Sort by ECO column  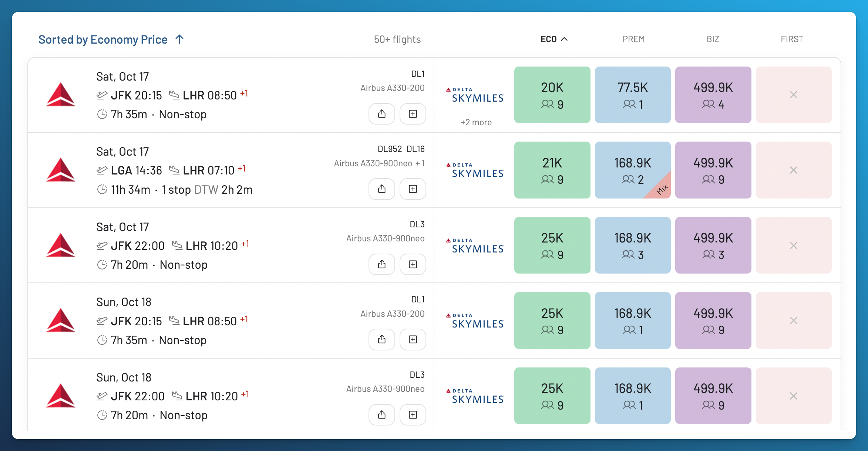pyautogui.click(x=554, y=39)
